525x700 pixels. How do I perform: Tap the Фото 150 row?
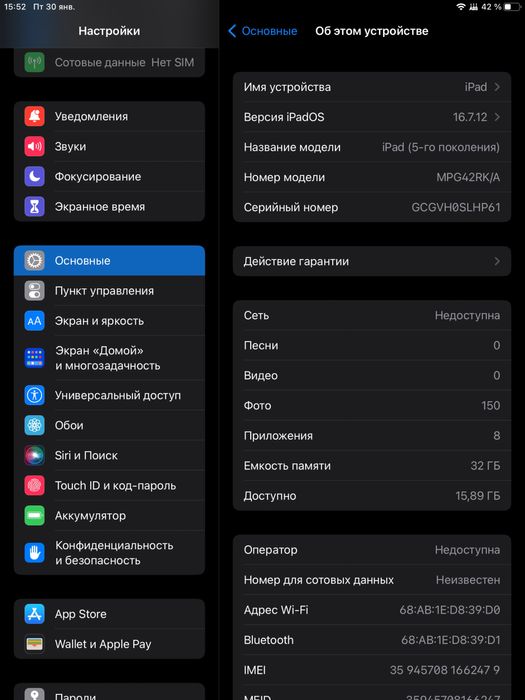pos(372,405)
